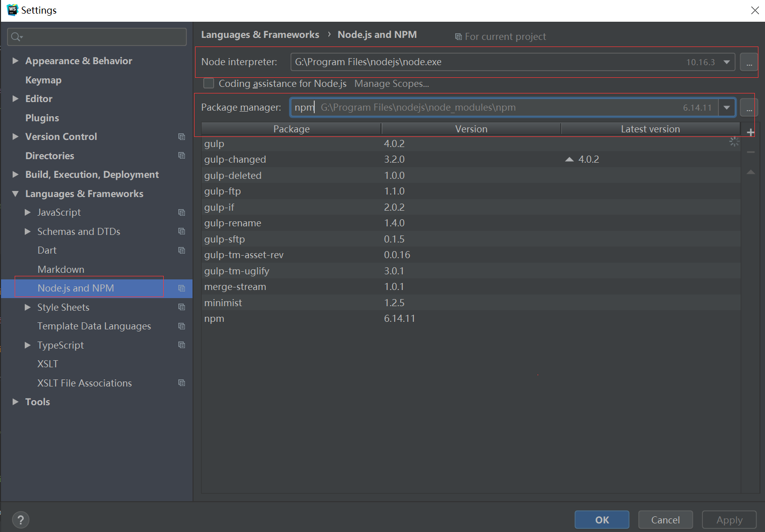The image size is (765, 532).
Task: Expand the Editor section
Action: tap(16, 99)
